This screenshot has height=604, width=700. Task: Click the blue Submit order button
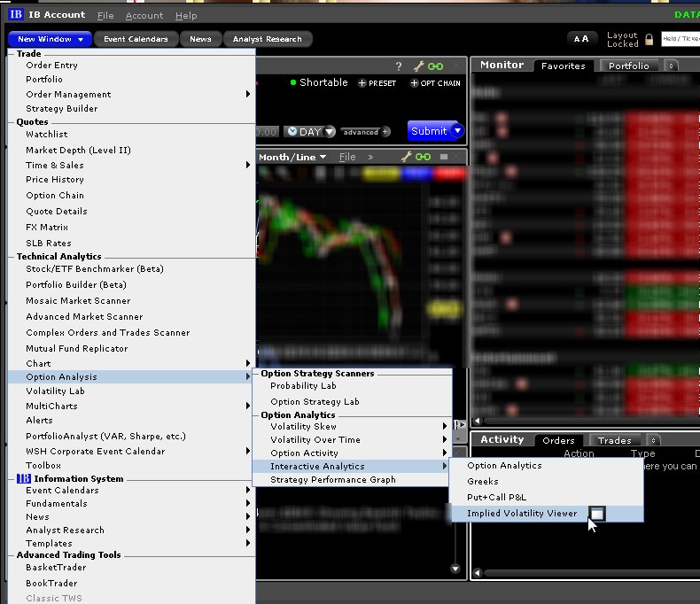point(429,131)
